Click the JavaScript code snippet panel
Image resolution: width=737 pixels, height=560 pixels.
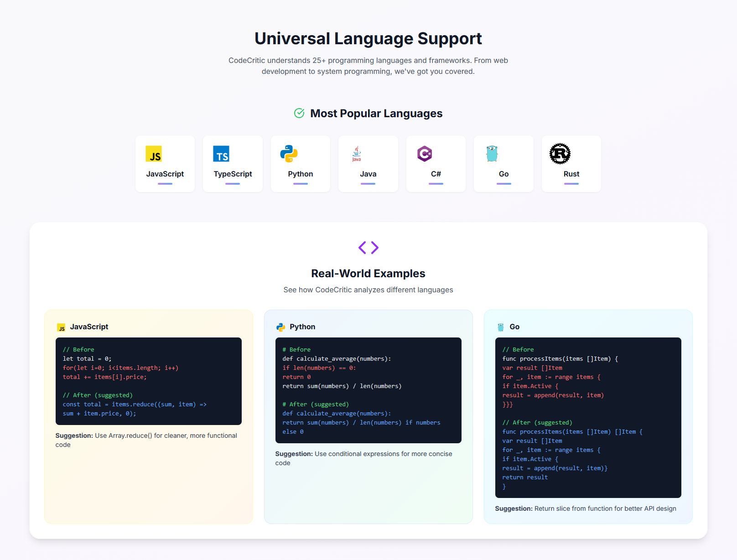click(148, 381)
